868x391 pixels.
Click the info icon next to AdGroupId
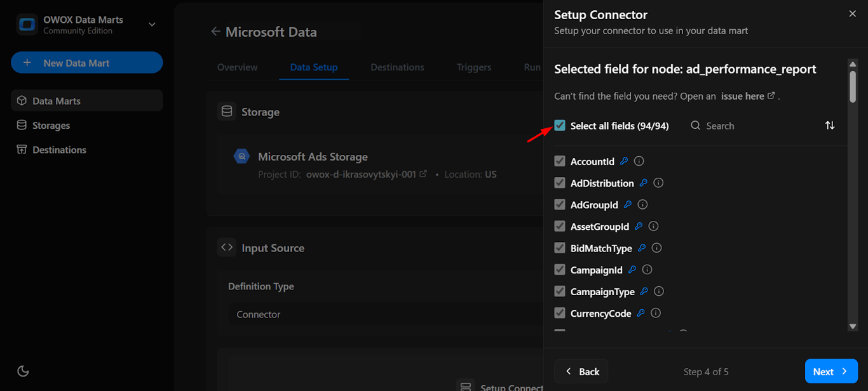(x=643, y=204)
